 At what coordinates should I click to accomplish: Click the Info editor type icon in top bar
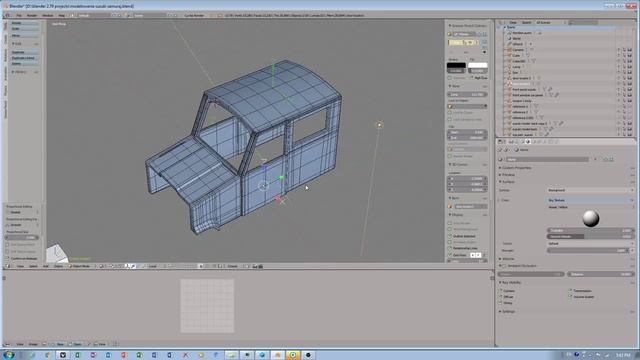(x=7, y=15)
